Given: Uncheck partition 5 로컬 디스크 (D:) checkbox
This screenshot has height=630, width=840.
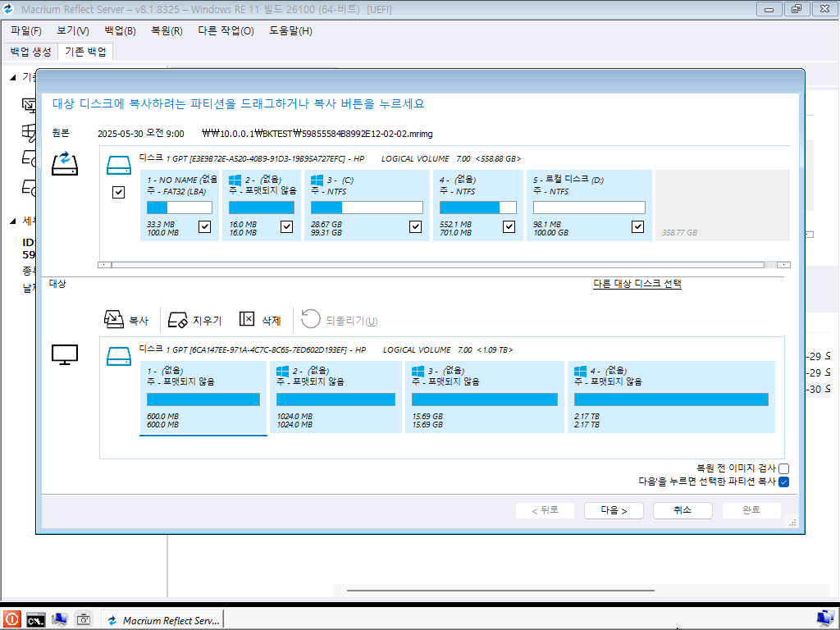Looking at the screenshot, I should coord(637,226).
